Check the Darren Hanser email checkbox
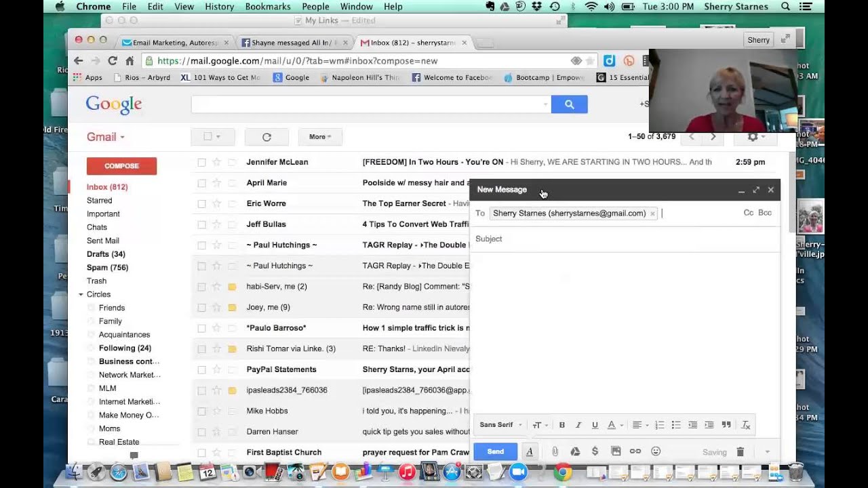Screen dimensions: 868x488 [201, 432]
